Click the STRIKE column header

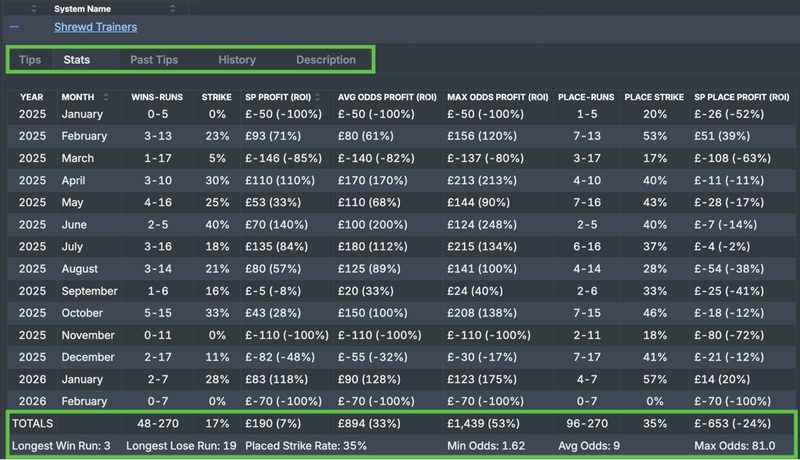coord(216,97)
